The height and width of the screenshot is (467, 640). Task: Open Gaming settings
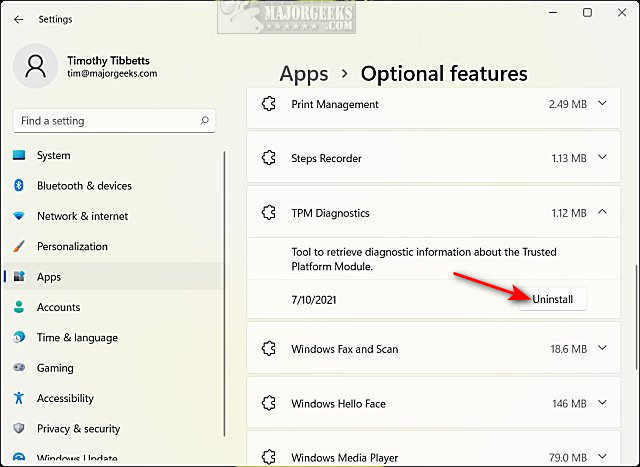(x=113, y=367)
